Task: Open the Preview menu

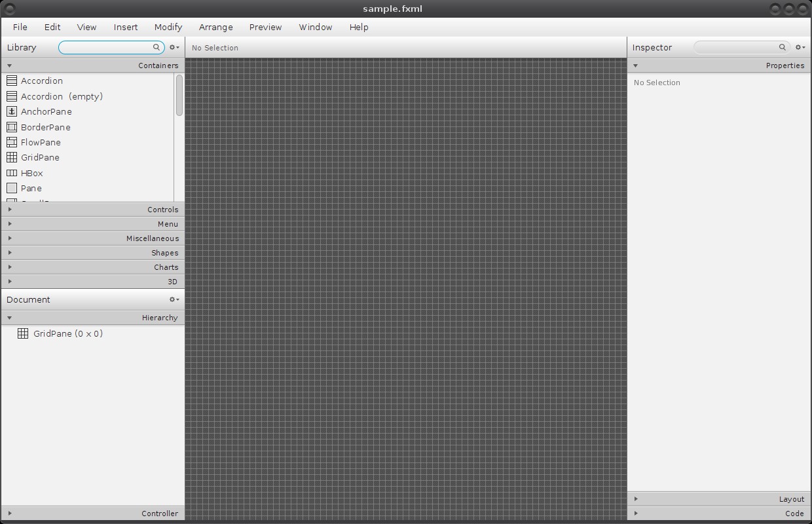Action: click(265, 27)
